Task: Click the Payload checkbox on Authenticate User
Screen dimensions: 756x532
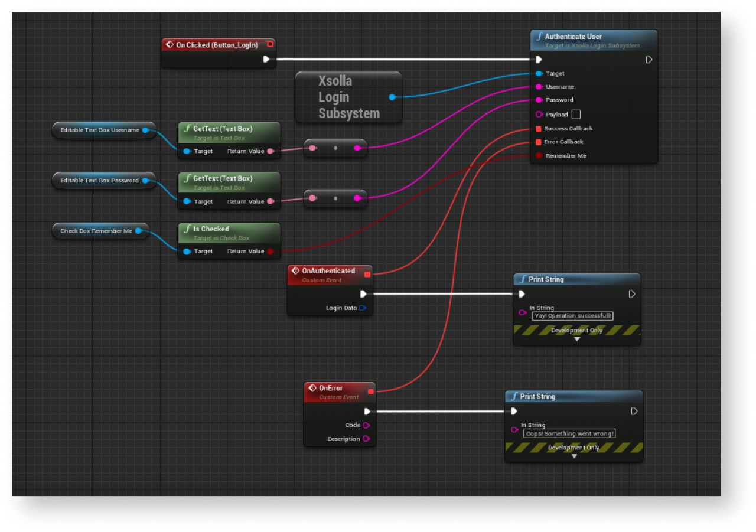Action: coord(576,115)
